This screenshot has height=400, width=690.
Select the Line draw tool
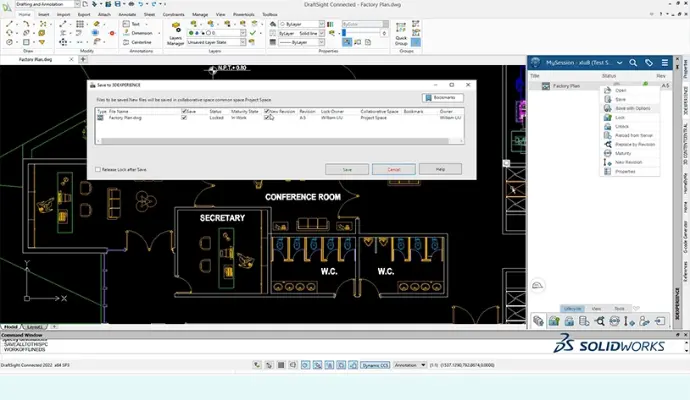[x=10, y=24]
